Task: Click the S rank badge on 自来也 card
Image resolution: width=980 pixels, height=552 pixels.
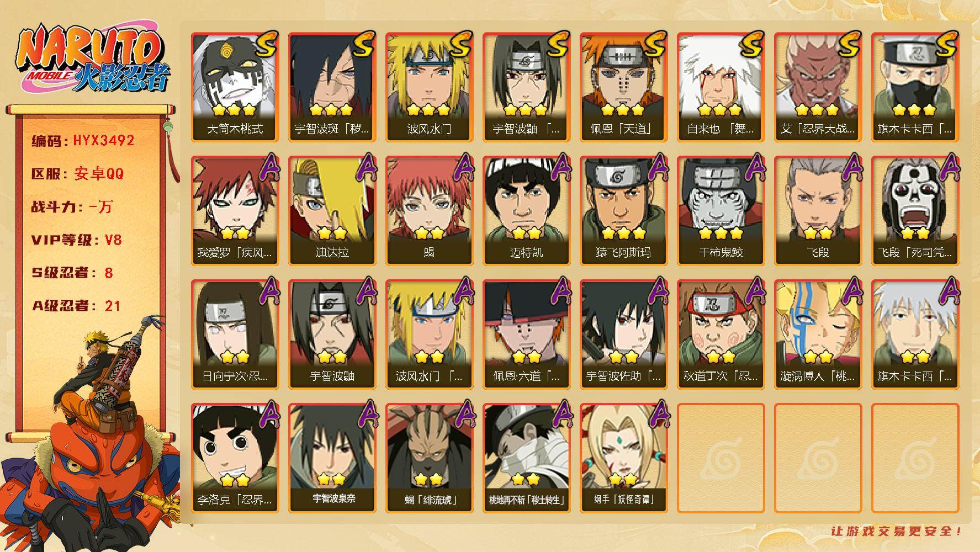Action: 752,44
